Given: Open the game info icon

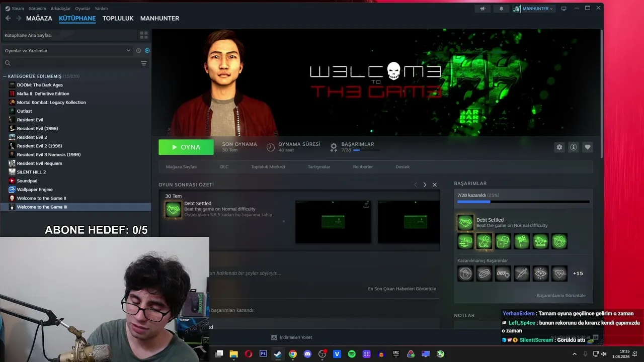Looking at the screenshot, I should [573, 147].
